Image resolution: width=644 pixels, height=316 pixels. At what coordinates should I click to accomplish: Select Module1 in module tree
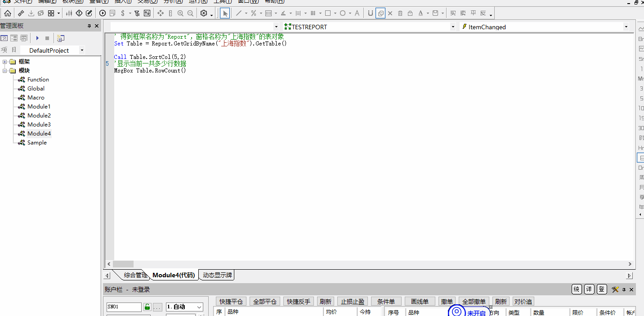point(39,107)
